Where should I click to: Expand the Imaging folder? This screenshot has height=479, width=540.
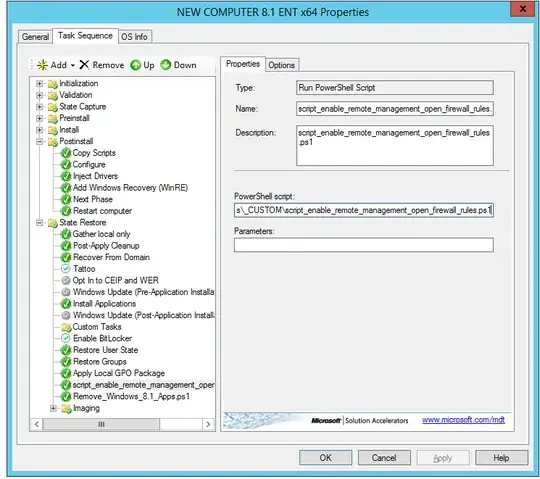click(x=53, y=408)
